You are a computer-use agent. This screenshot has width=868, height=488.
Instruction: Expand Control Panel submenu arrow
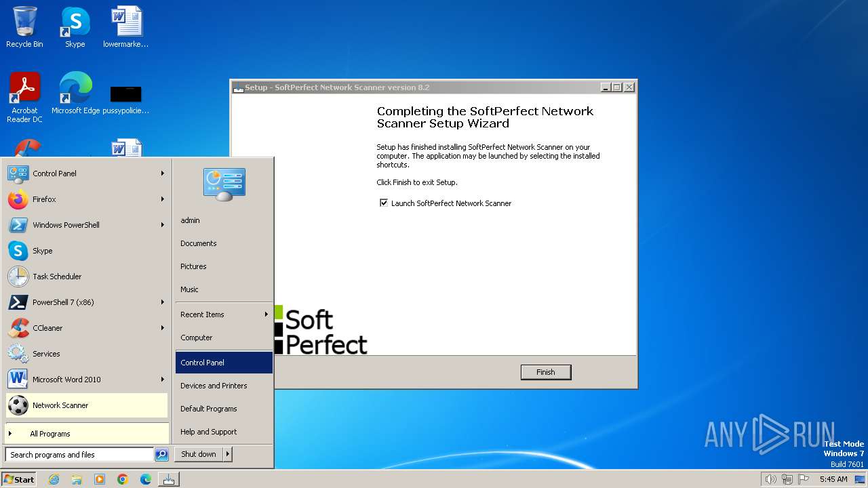pos(163,174)
